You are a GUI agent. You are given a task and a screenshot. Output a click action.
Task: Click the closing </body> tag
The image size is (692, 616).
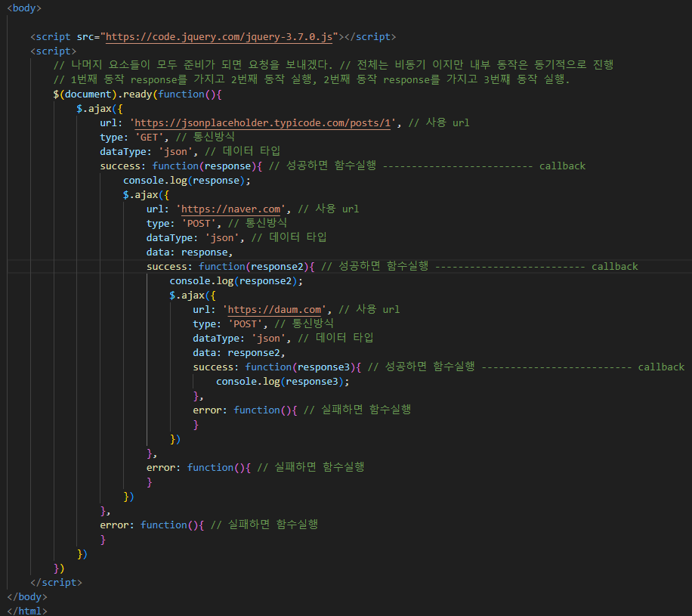27,596
